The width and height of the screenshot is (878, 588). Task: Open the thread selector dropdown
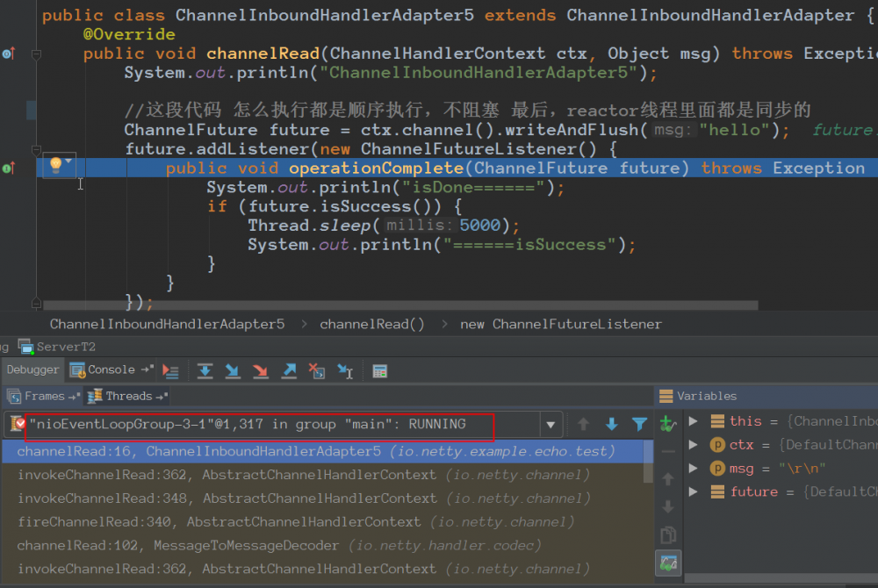551,425
